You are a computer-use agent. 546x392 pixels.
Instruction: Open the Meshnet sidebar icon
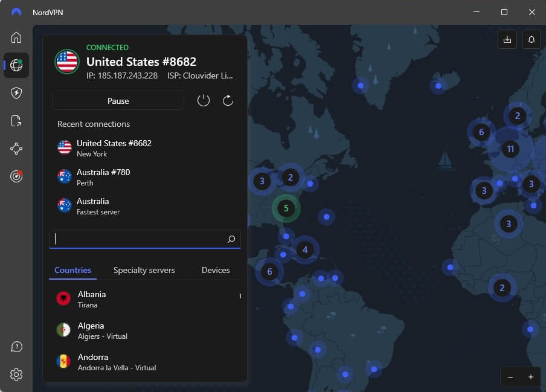click(16, 149)
